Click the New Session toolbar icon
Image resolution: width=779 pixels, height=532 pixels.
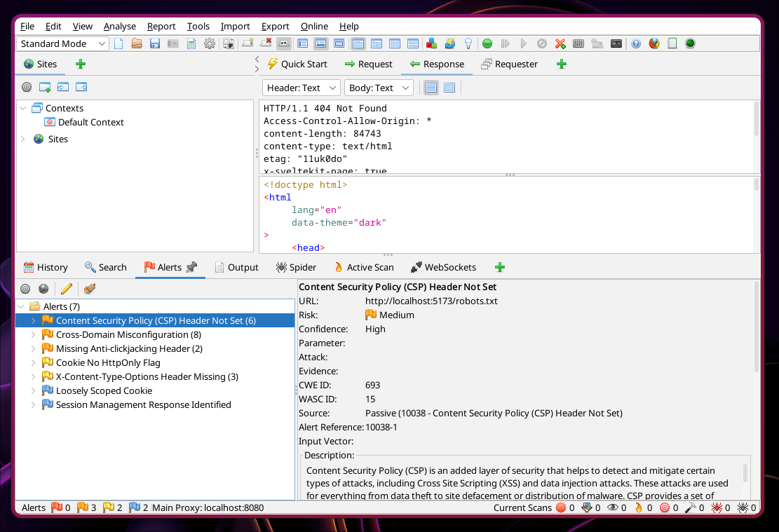point(118,43)
